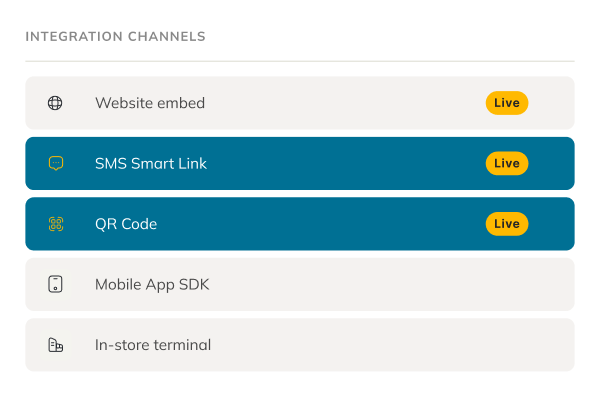Open the Mobile App SDK label
The image size is (600, 398).
click(152, 285)
